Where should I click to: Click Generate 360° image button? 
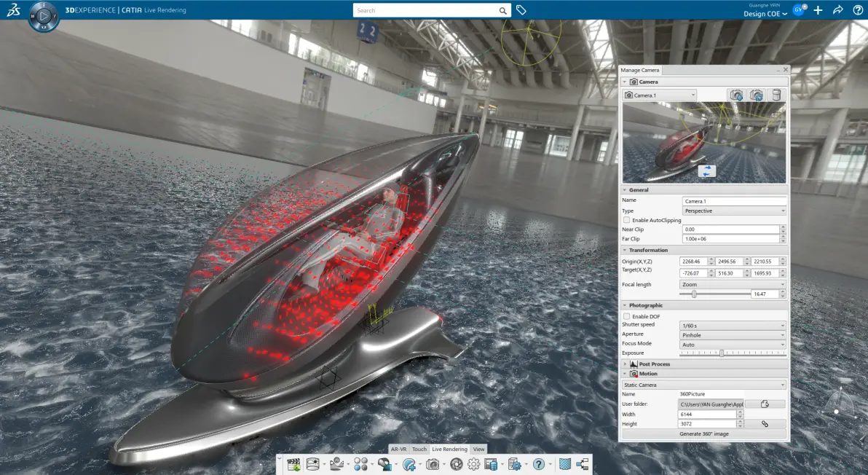(704, 434)
